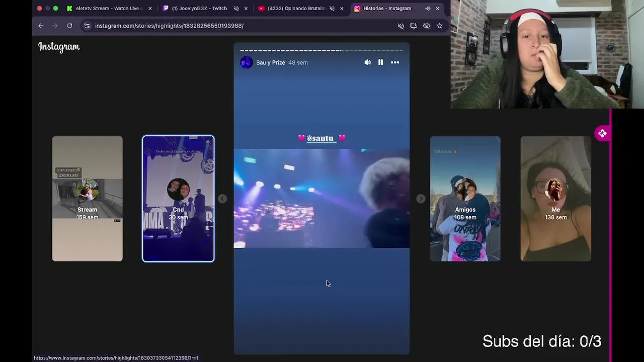Click the story video image

(x=321, y=198)
